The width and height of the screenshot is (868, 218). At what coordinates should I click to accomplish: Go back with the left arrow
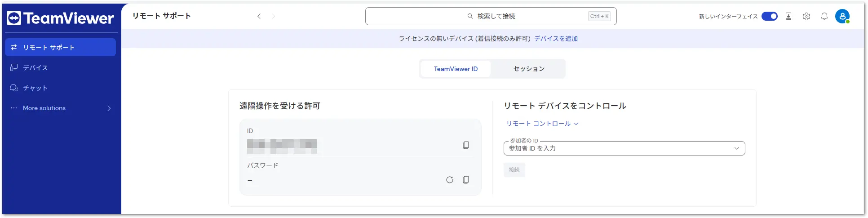pyautogui.click(x=259, y=16)
